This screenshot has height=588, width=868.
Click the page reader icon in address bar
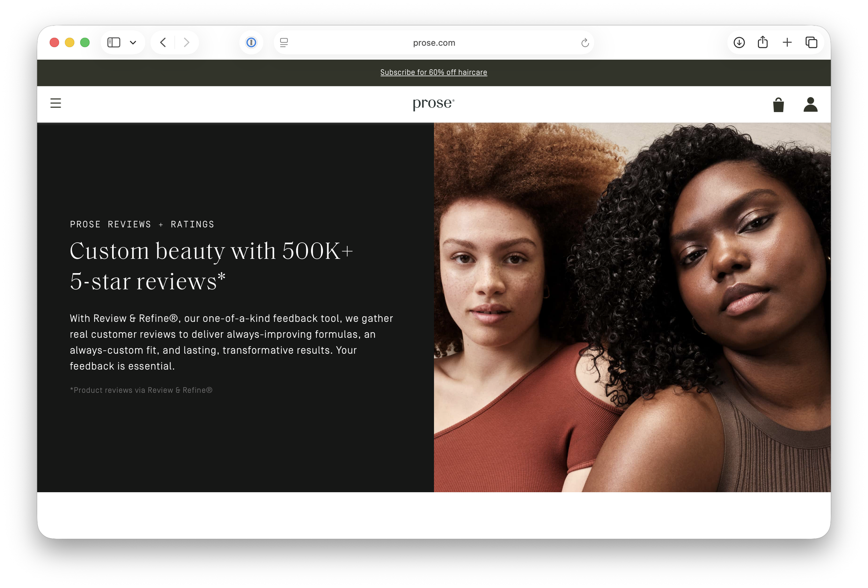click(284, 43)
